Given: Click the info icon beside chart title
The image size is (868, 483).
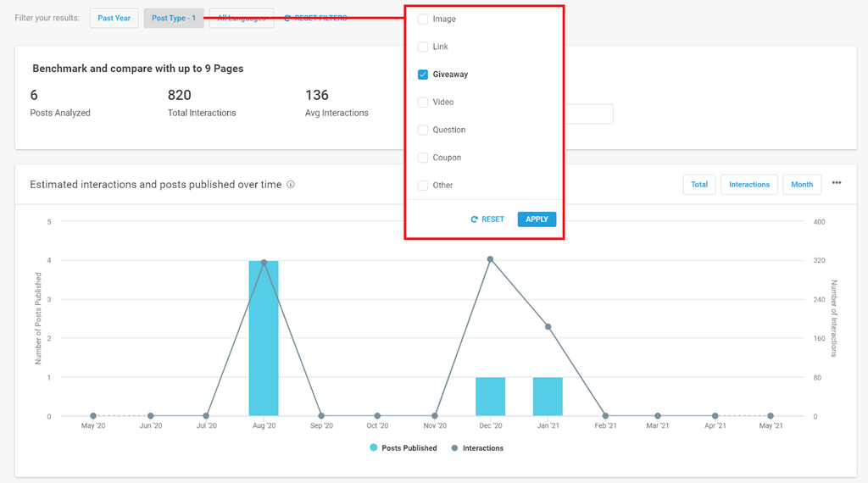Looking at the screenshot, I should 291,185.
